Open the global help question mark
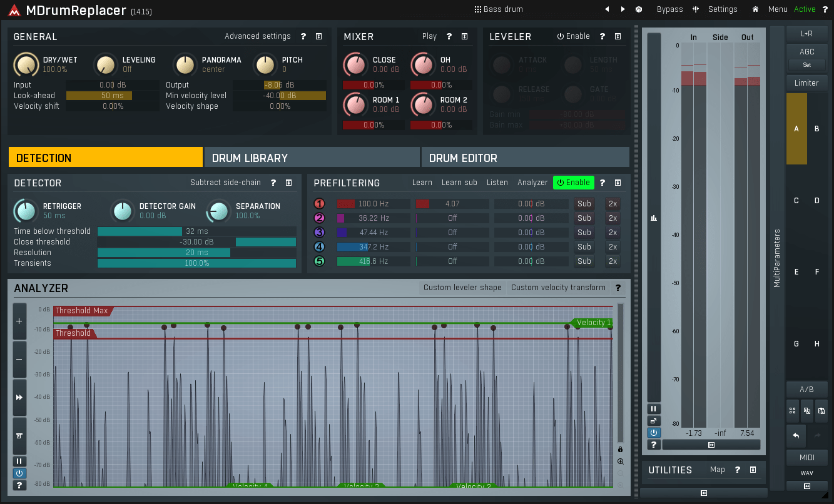Screen dimensions: 834x504 pos(825,9)
